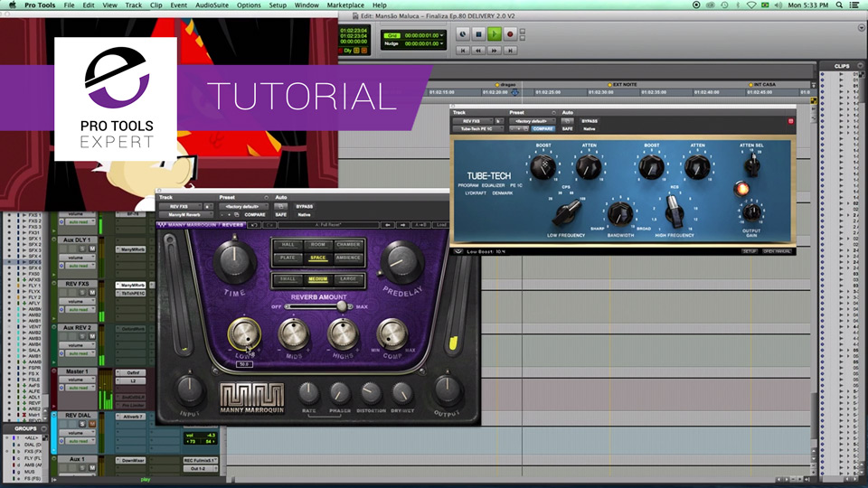Viewport: 868px width, 488px height.
Task: Open the Aux DLY 1 volume view selector
Action: click(78, 258)
